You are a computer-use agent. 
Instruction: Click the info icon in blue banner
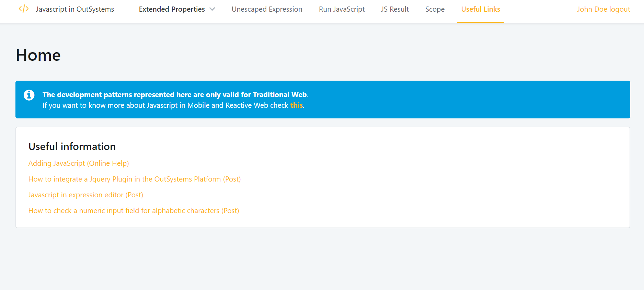tap(29, 95)
